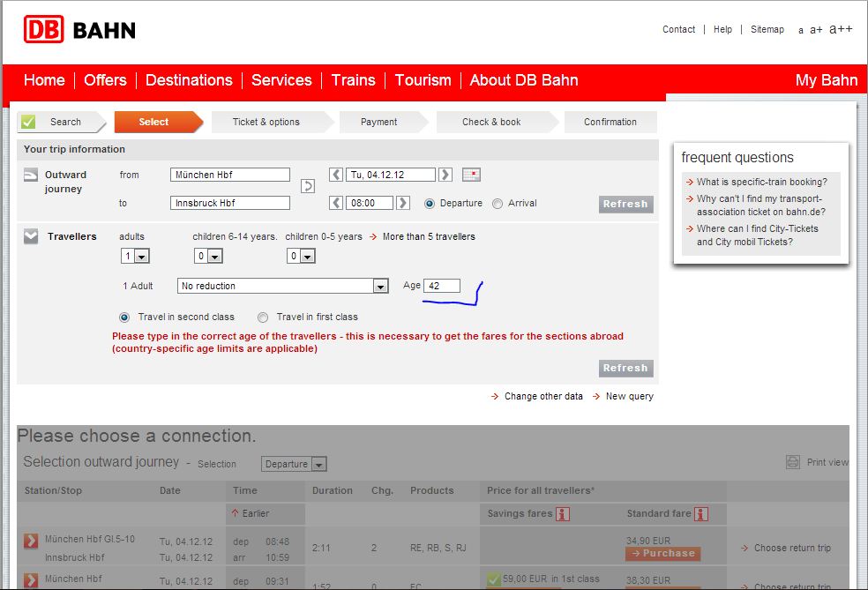This screenshot has width=868, height=590.
Task: Open children 0-5 years count dropdown
Action: click(301, 256)
